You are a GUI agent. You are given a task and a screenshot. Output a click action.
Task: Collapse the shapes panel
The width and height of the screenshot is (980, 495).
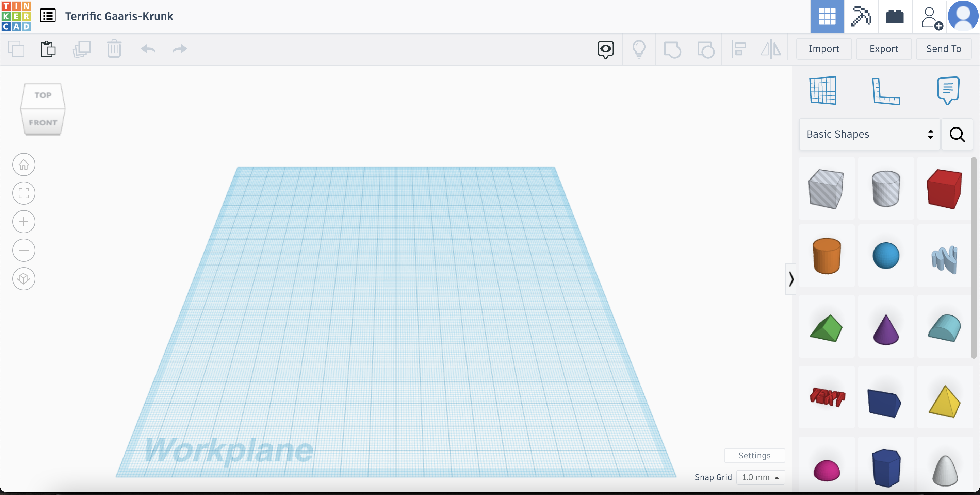coord(792,279)
